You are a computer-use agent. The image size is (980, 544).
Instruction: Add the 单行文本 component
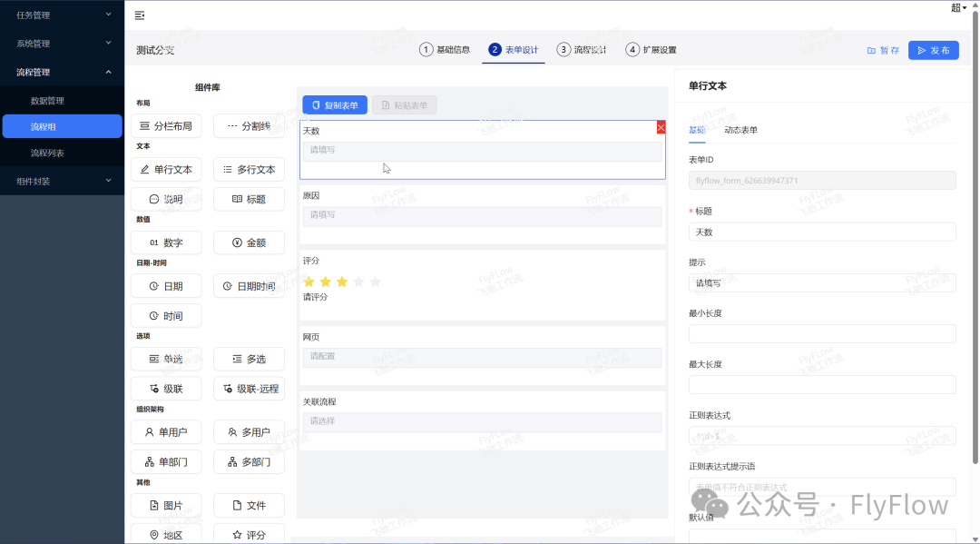(x=166, y=170)
